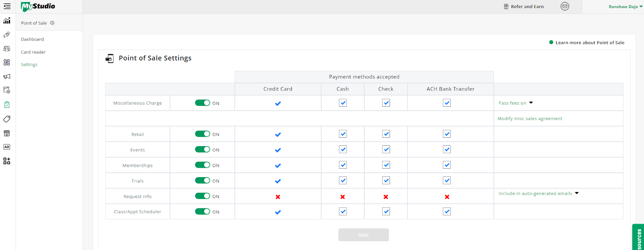
Task: Open the AD icon in sidebar
Action: tap(7, 147)
